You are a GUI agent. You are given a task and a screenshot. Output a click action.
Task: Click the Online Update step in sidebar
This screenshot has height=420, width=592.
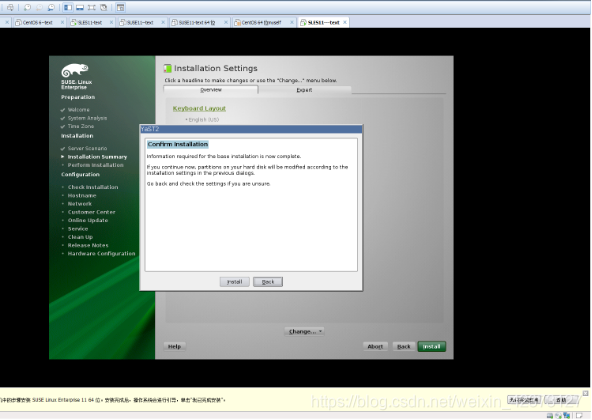88,220
